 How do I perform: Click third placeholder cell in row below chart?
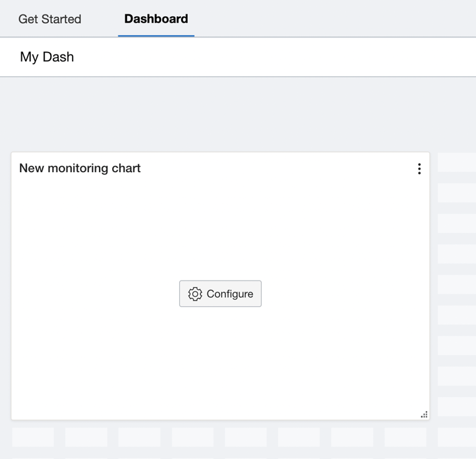[x=139, y=437]
